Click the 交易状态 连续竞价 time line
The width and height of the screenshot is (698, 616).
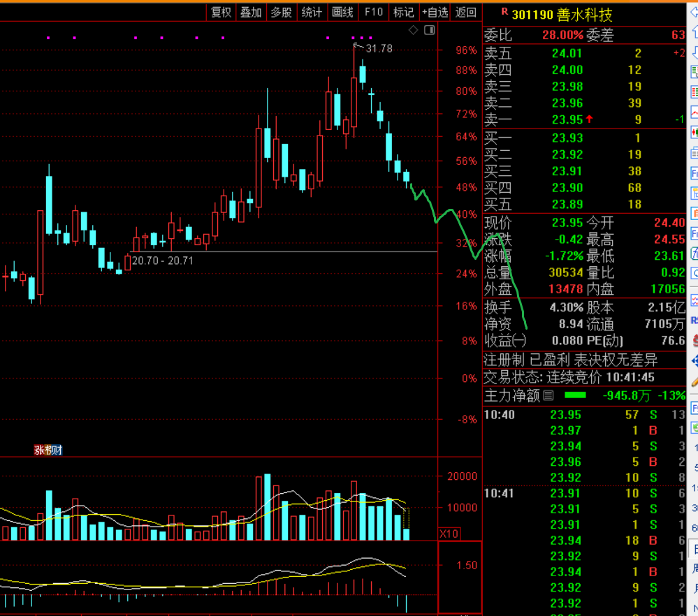[569, 377]
